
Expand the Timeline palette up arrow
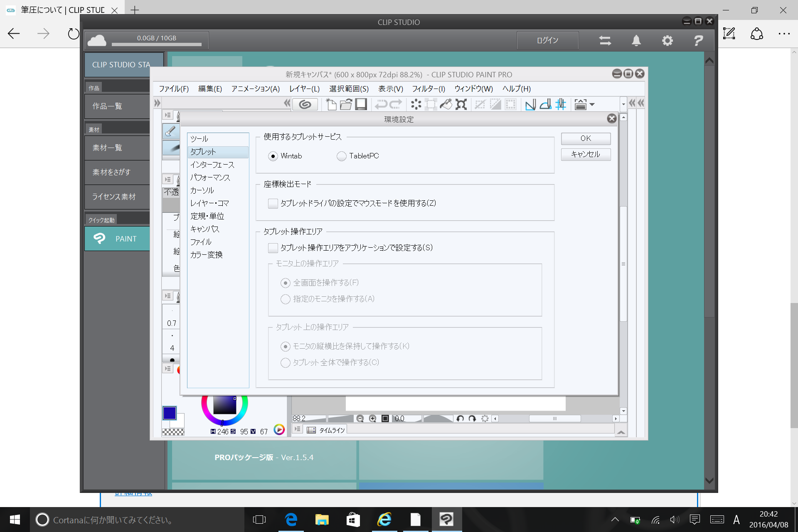[621, 432]
